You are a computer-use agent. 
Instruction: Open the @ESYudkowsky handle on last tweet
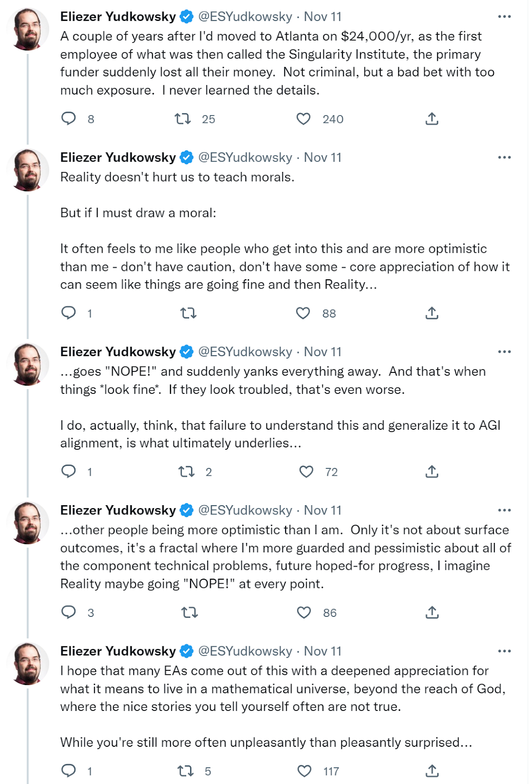point(245,651)
